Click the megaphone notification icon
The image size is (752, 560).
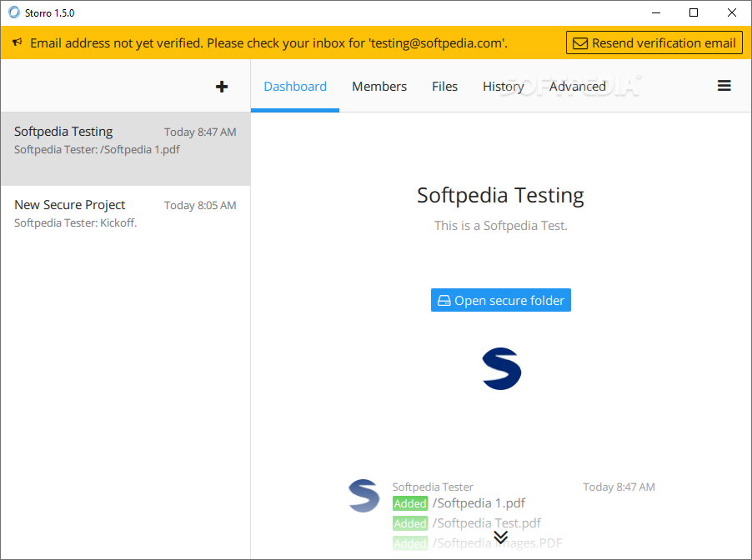coord(18,42)
